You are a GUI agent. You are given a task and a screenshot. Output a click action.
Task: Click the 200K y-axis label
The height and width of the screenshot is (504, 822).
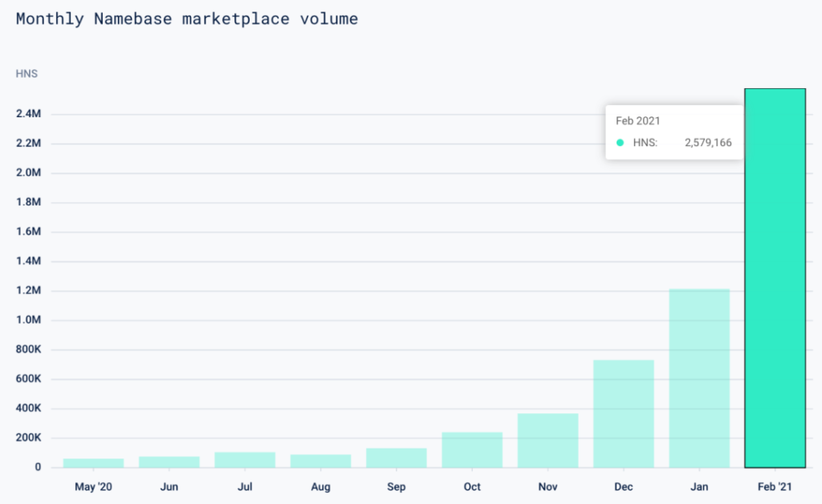click(28, 437)
